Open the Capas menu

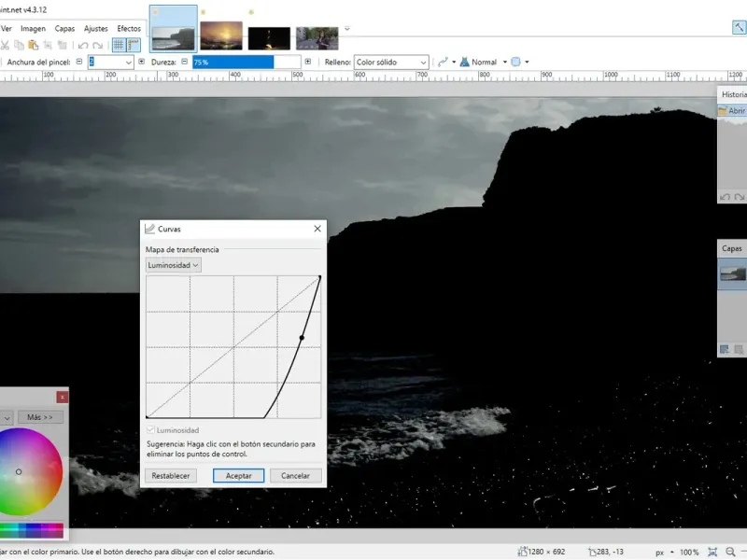click(x=64, y=29)
